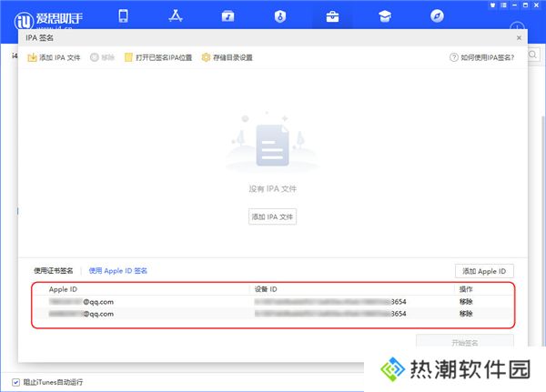Click the 移除 toolbar item
This screenshot has width=546, height=392.
(102, 57)
